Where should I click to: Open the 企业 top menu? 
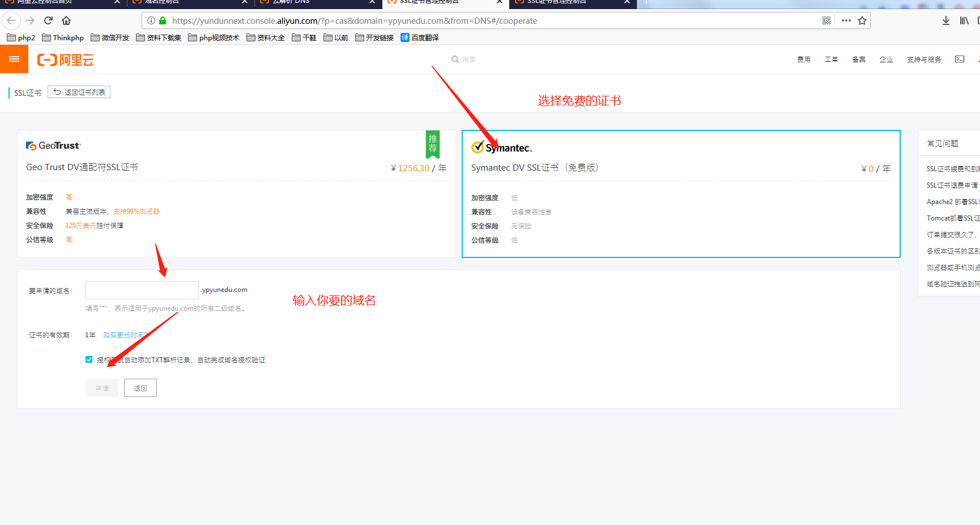886,60
